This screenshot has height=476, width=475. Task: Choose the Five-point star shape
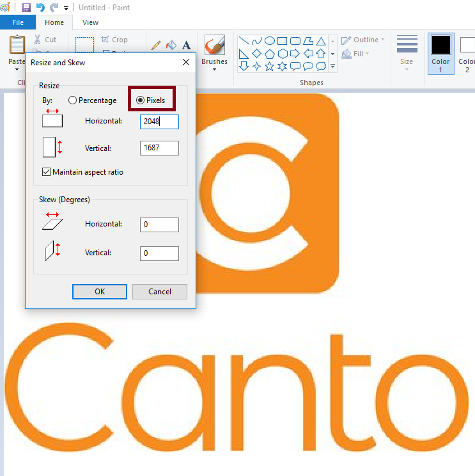270,66
